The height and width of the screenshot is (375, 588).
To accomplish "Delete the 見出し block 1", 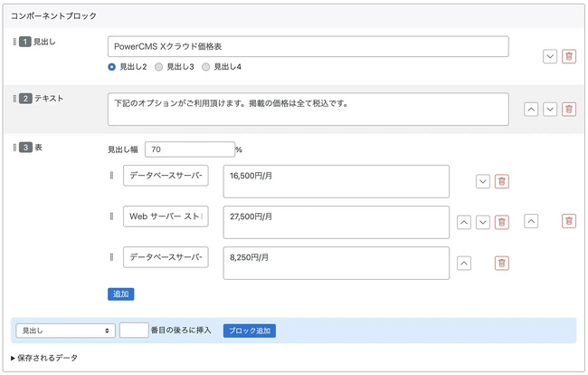I will tap(568, 57).
